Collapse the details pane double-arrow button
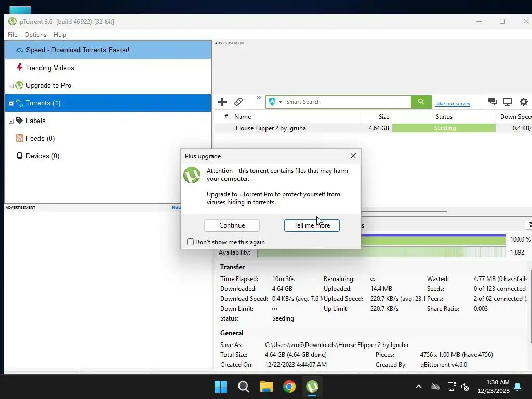This screenshot has width=532, height=399. click(529, 224)
